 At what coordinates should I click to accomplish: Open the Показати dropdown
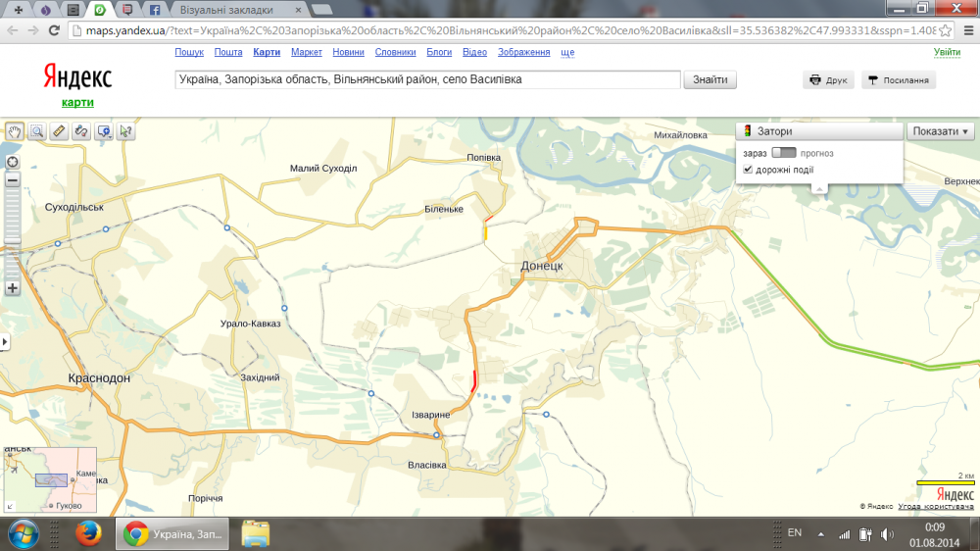[x=940, y=131]
